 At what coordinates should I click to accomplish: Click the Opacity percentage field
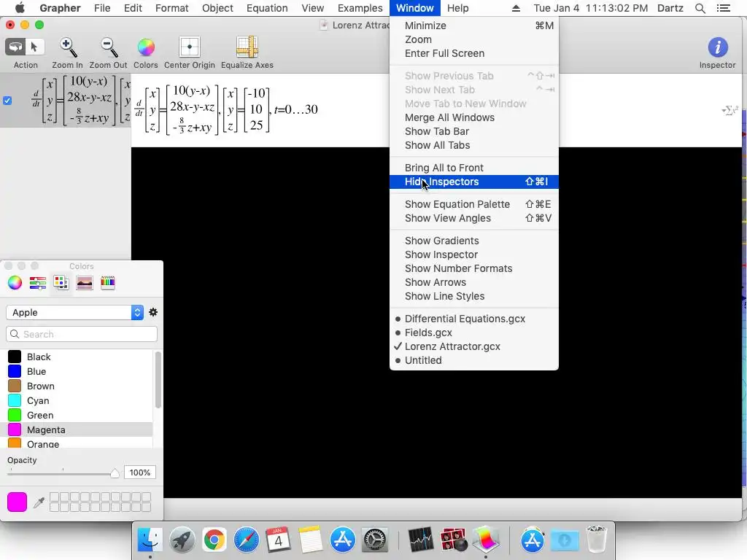point(139,472)
